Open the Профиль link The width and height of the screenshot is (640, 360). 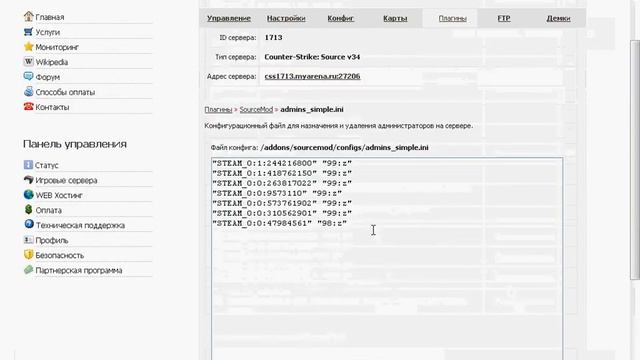click(52, 240)
